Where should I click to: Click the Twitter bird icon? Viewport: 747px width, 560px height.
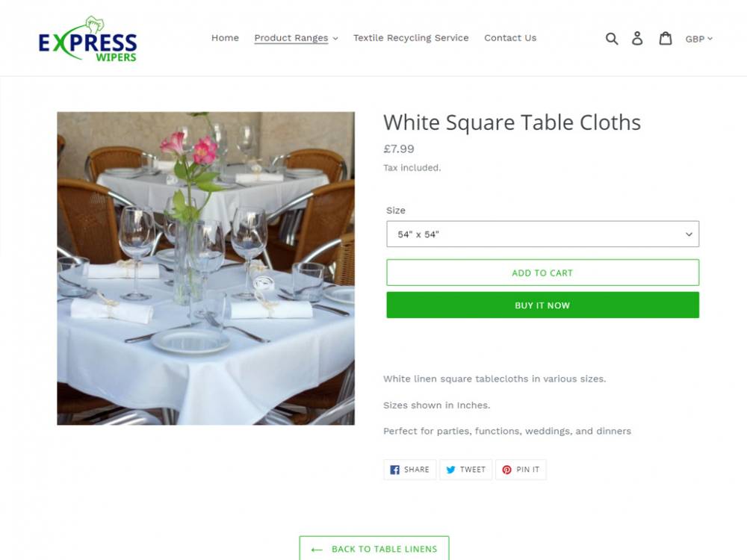click(450, 470)
